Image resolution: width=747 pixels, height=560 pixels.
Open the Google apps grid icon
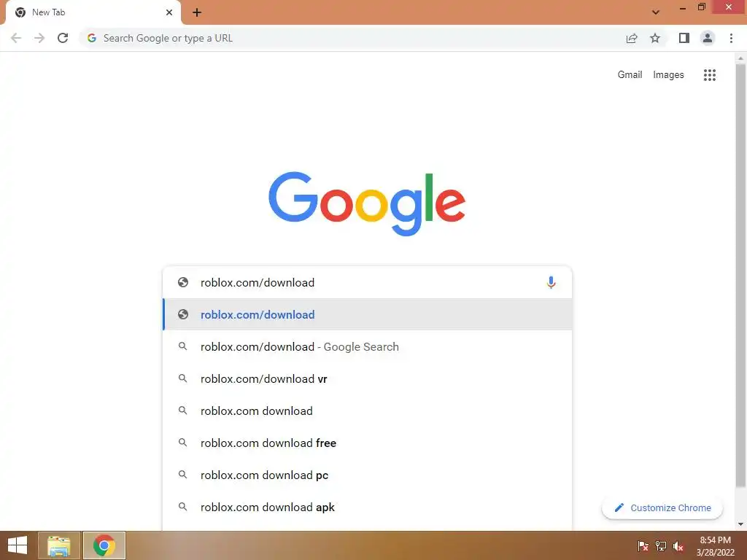(x=709, y=75)
